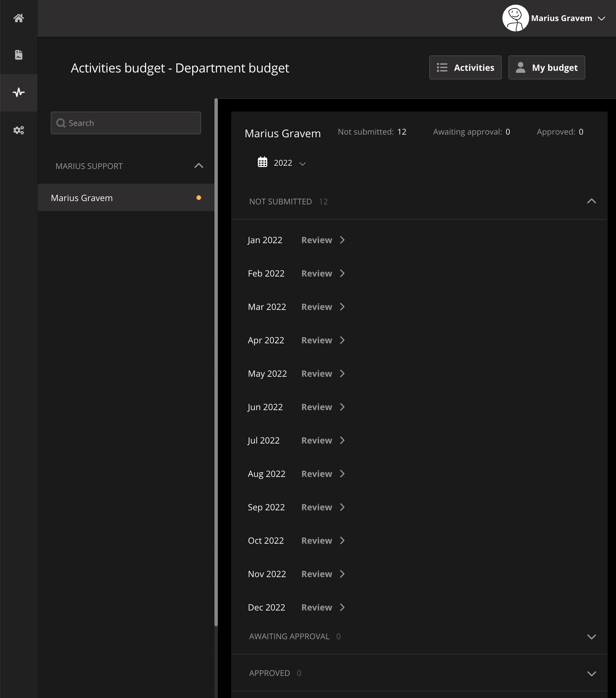The image size is (616, 698).
Task: Click the Marius Gravem profile avatar
Action: 515,18
